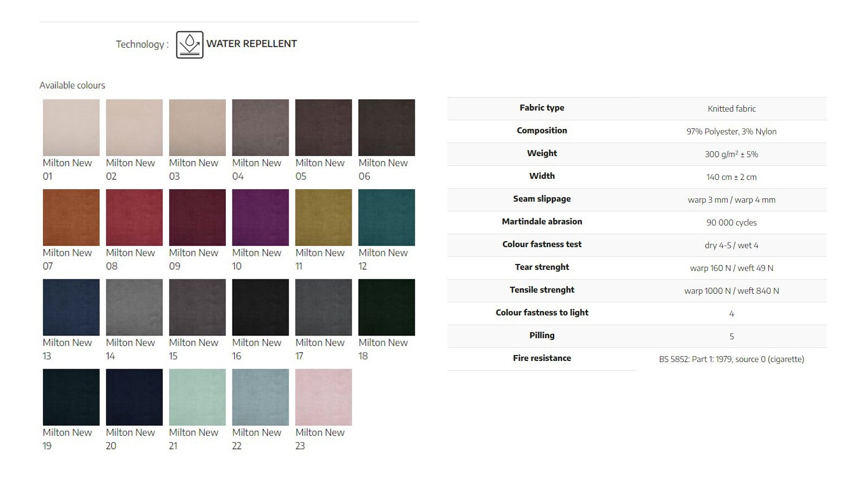Choose the Milton New 14 grey swatch
This screenshot has width=868, height=497.
tap(134, 307)
